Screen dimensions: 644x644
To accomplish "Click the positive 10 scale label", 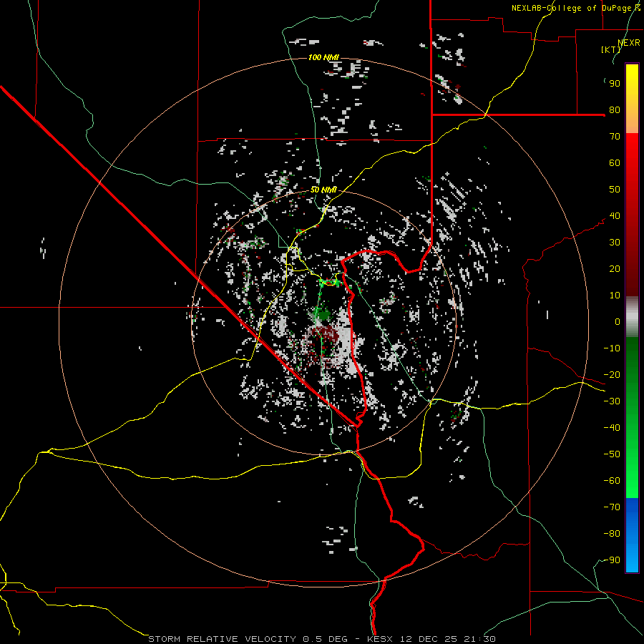I will [615, 296].
